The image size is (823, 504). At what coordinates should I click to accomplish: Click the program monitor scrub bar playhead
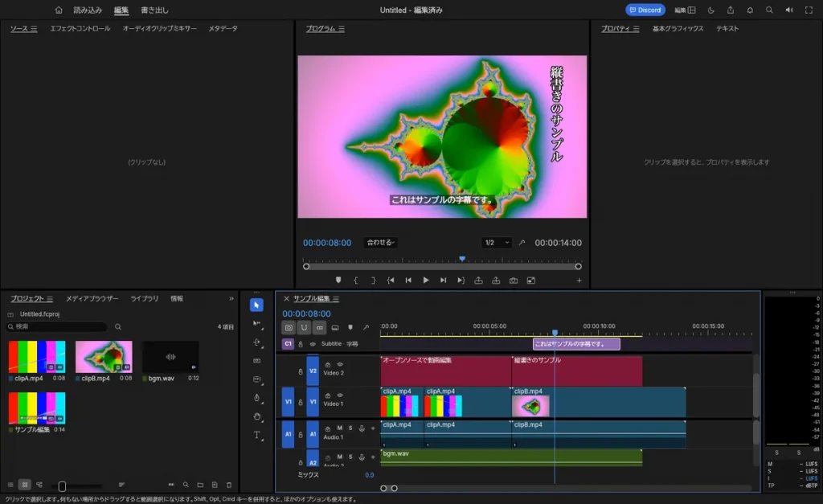tap(462, 259)
